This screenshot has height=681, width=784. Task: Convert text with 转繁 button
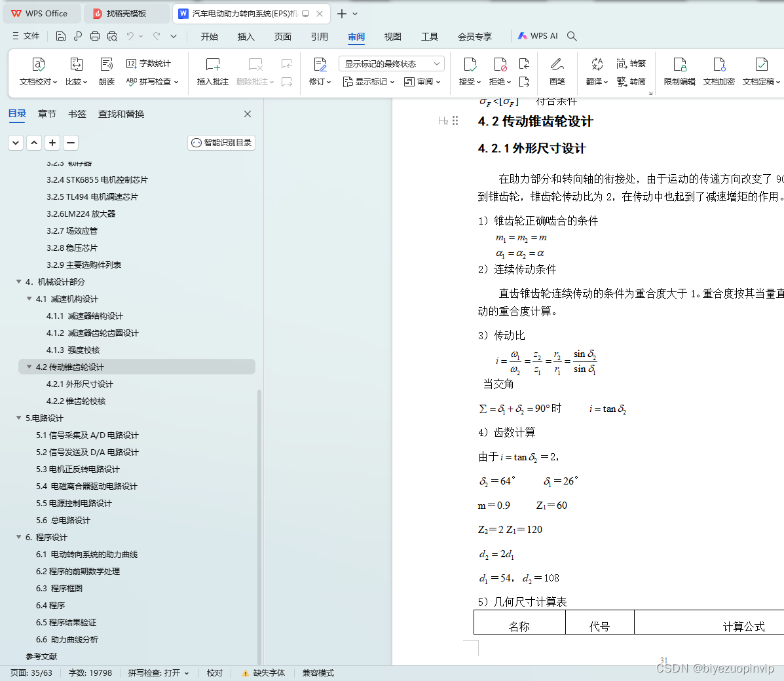pos(631,64)
